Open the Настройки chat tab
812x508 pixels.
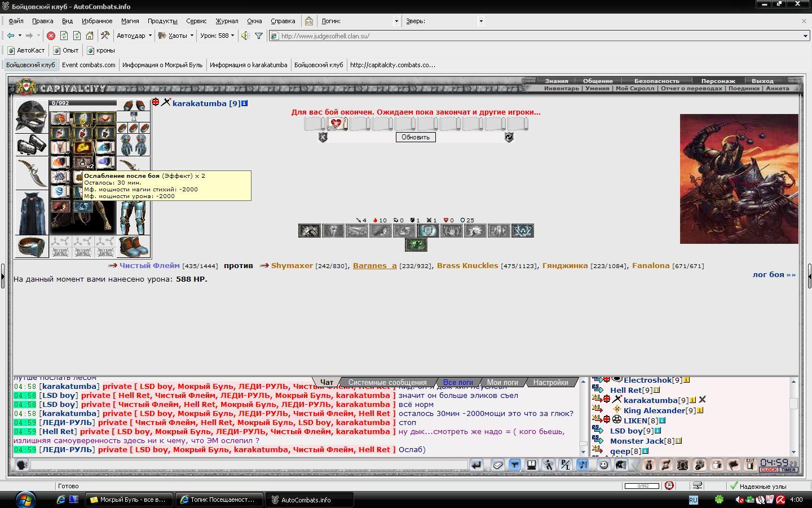tap(550, 382)
